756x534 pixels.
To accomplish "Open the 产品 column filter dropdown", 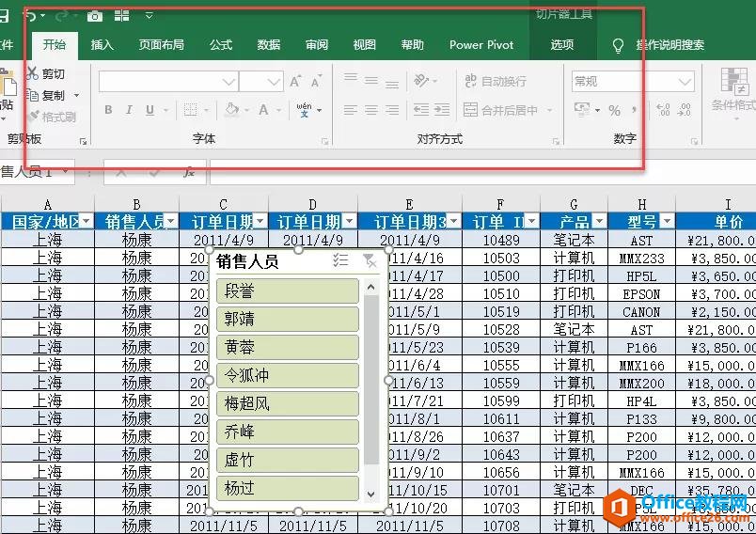I will click(598, 222).
